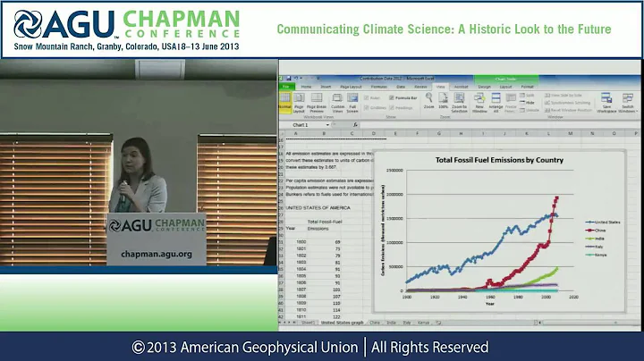The image size is (644, 361).
Task: Click the Undo icon in quick access toolbar
Action: click(x=296, y=79)
